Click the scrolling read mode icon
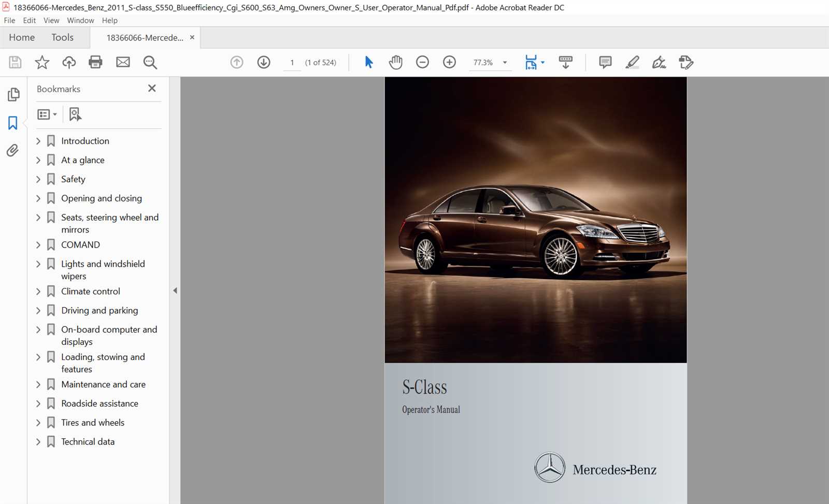 pyautogui.click(x=566, y=63)
